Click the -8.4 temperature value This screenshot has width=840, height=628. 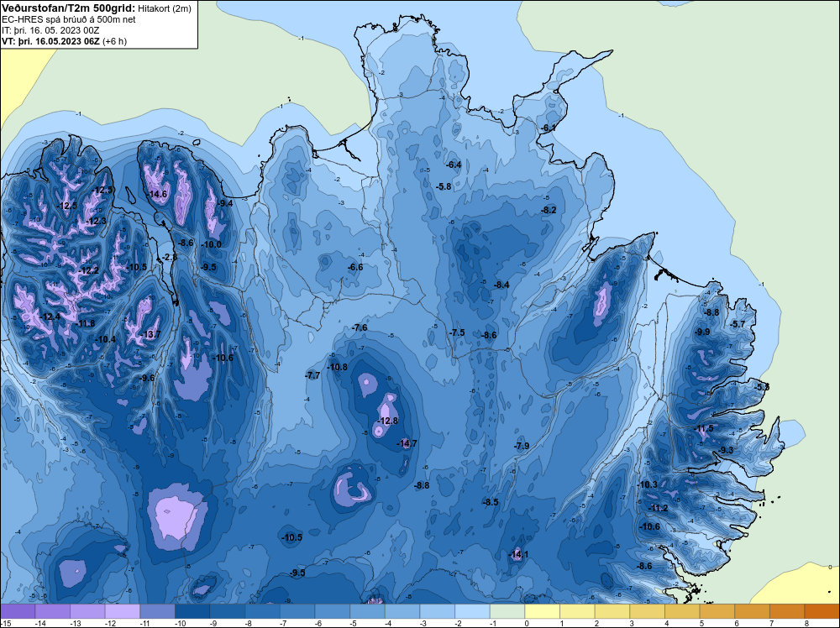501,285
